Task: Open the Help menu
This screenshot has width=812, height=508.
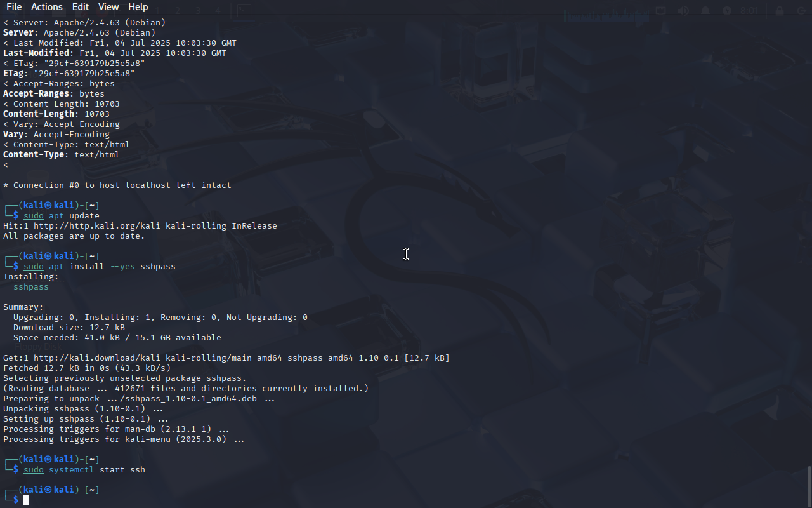Action: tap(138, 7)
